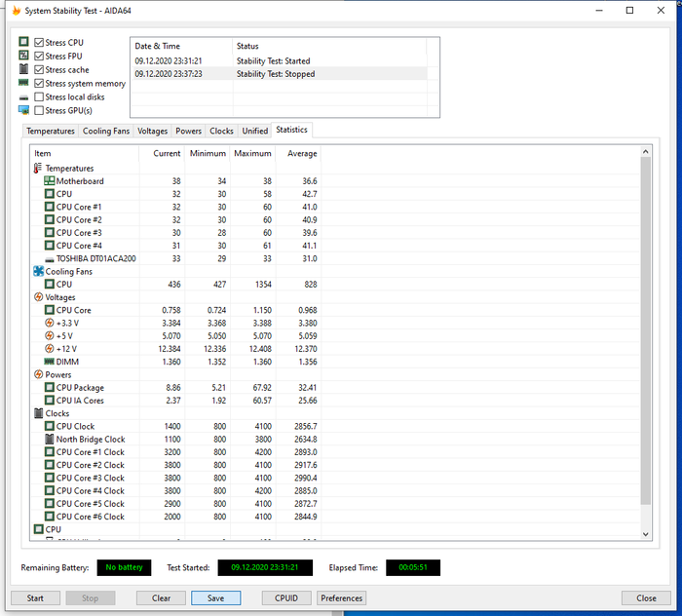The height and width of the screenshot is (616, 682).
Task: Click the memory icon next to DIMM
Action: [50, 362]
